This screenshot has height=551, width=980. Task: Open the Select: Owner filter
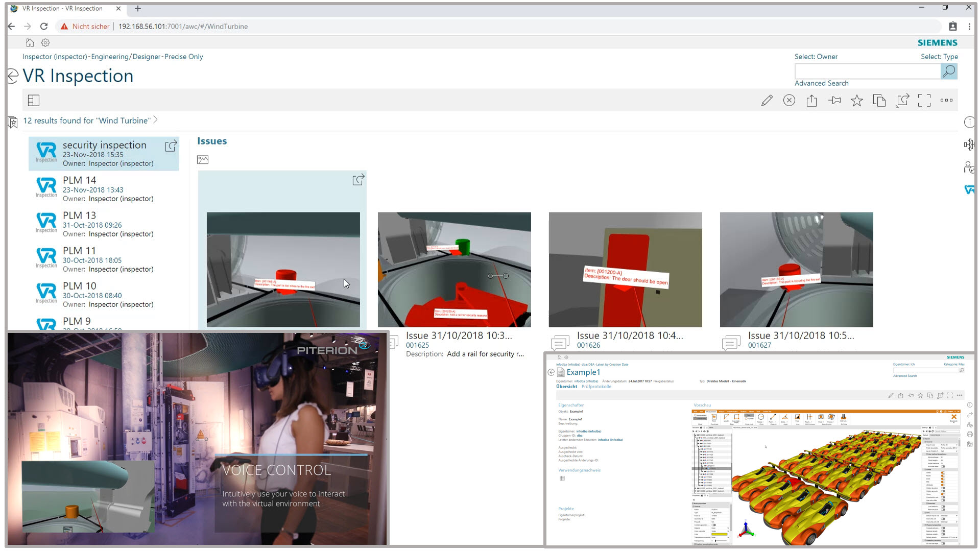pyautogui.click(x=816, y=57)
